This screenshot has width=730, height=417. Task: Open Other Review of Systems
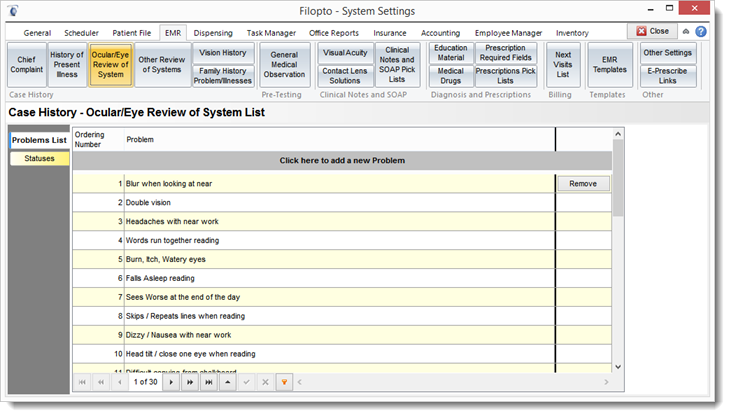pyautogui.click(x=162, y=65)
